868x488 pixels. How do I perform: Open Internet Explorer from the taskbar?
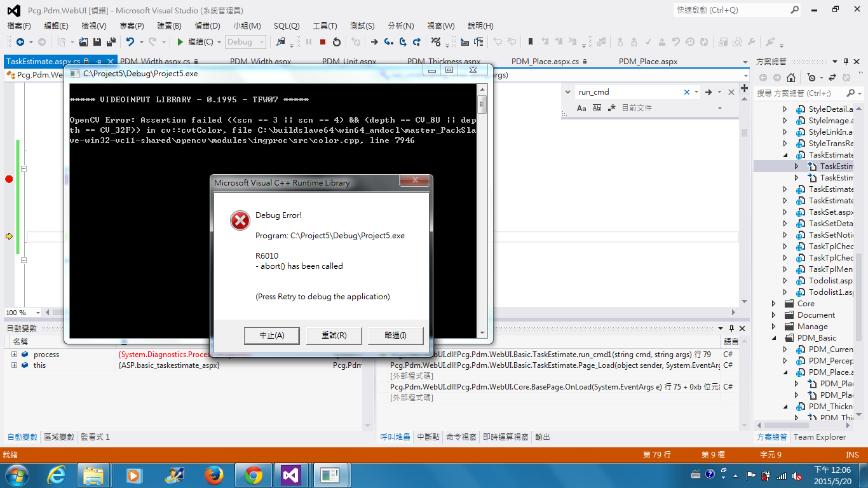(57, 475)
